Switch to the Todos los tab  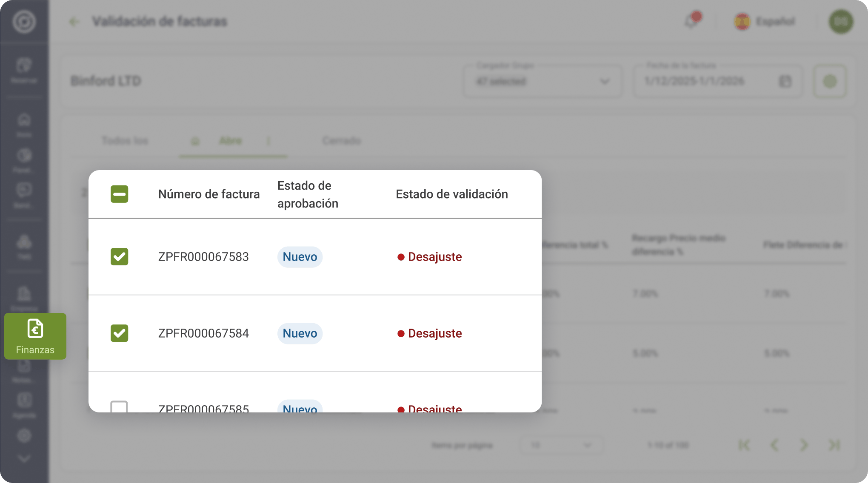click(125, 141)
